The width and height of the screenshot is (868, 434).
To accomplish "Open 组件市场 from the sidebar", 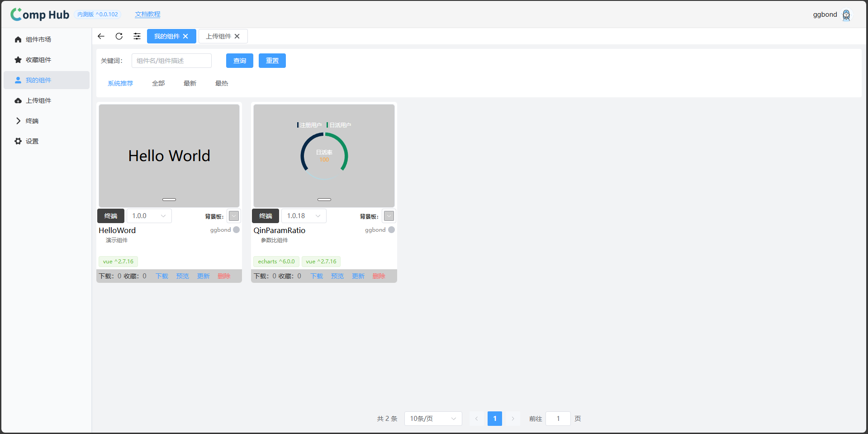I will point(38,39).
